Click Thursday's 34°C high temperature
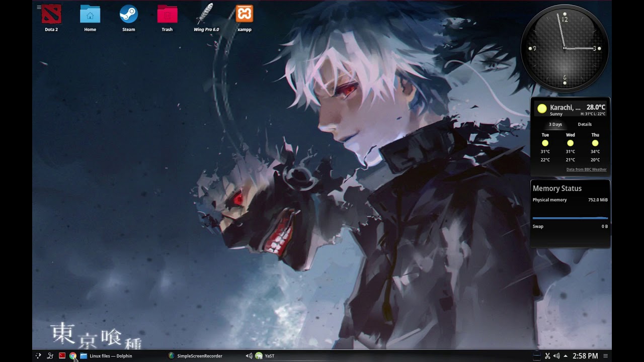Image resolution: width=644 pixels, height=362 pixels. coord(595,152)
